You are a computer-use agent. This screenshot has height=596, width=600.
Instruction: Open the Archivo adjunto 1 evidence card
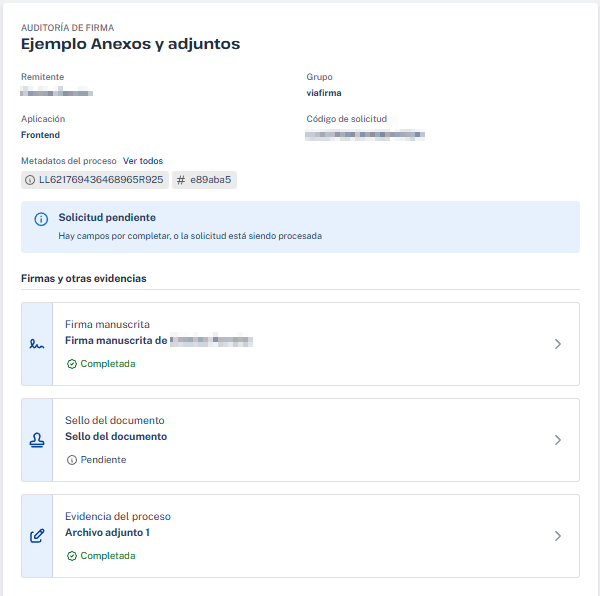pos(300,536)
